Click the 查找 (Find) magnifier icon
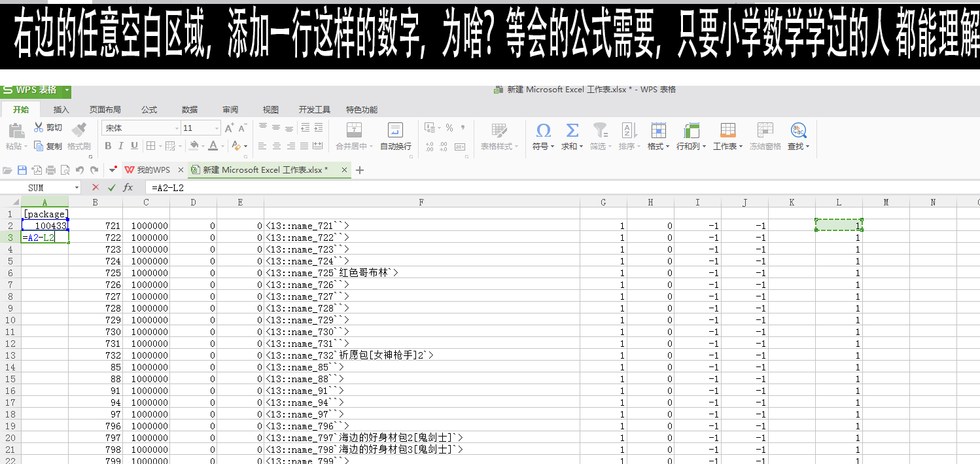980x464 pixels. pos(798,130)
